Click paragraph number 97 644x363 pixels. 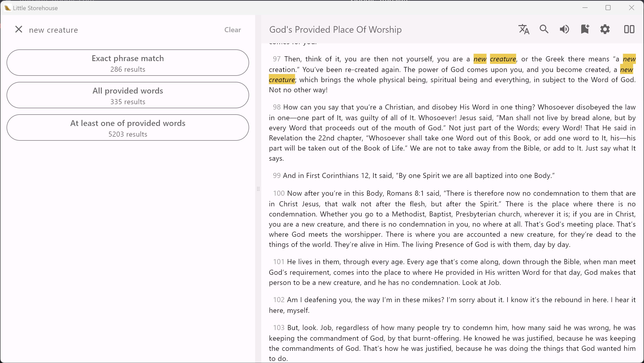pyautogui.click(x=276, y=59)
